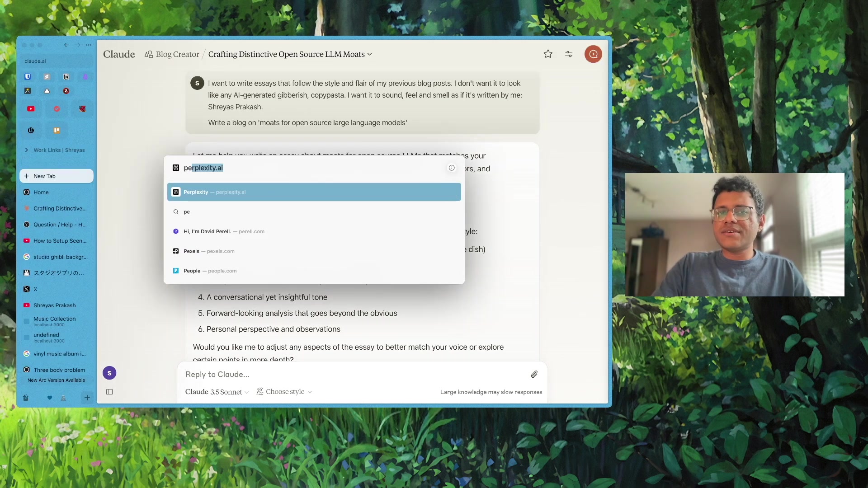Switch to undefined localhost:3000 tab
Image resolution: width=868 pixels, height=488 pixels.
coord(57,338)
